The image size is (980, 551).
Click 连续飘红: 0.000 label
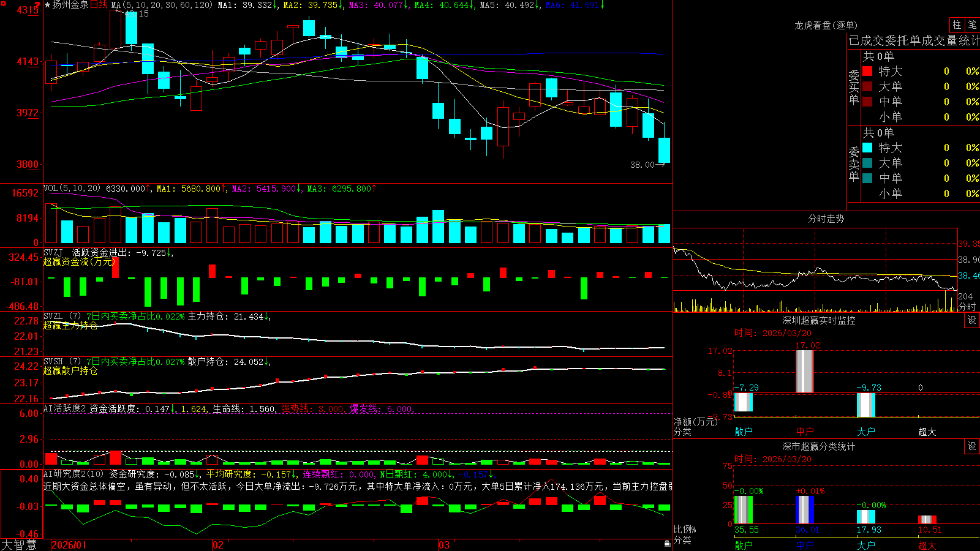pos(339,474)
